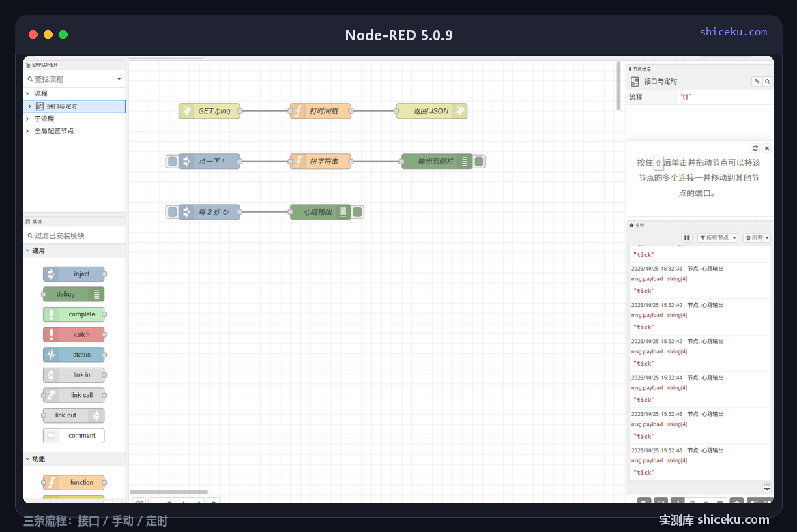Select the 接口与定时 flow tree row

click(74, 106)
